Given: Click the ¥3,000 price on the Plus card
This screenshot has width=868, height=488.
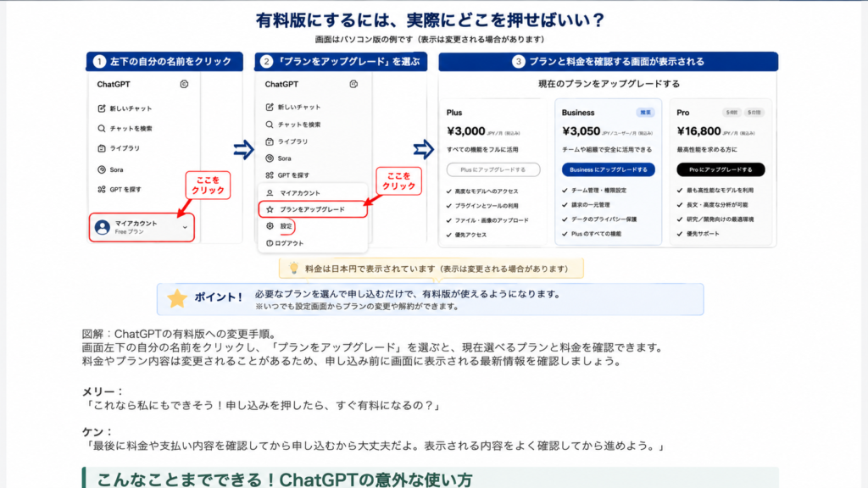Looking at the screenshot, I should (x=465, y=131).
